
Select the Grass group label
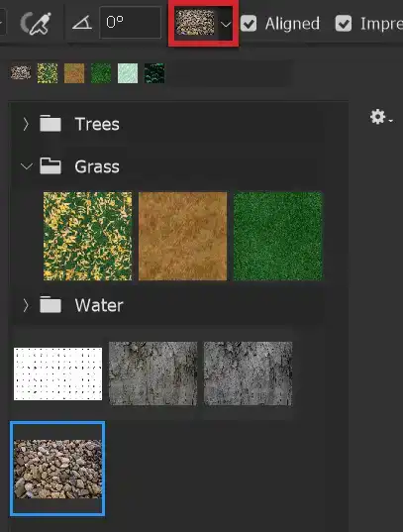pos(97,166)
